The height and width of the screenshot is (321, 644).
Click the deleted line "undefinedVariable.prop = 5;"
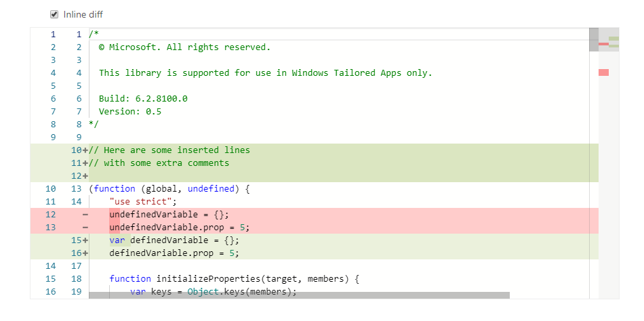tap(179, 228)
